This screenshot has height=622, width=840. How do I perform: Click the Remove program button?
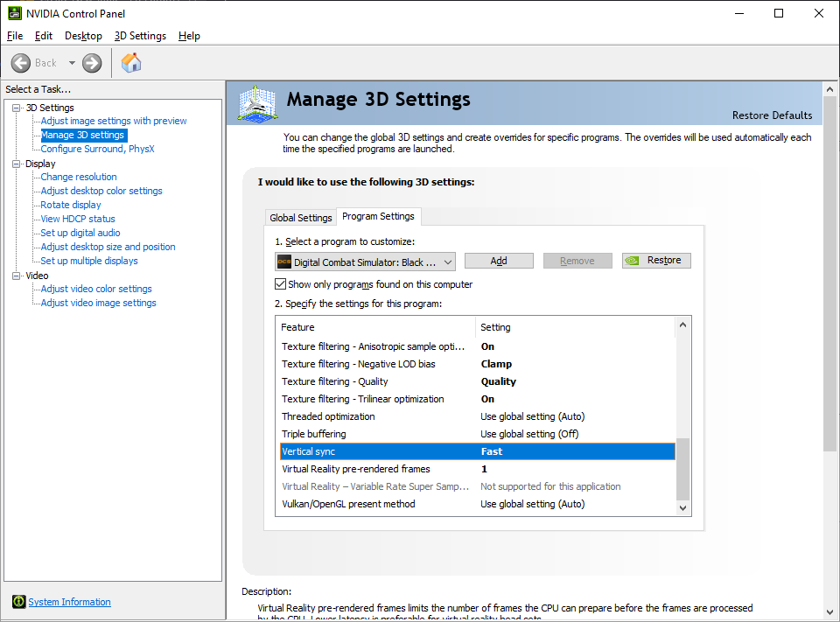(x=577, y=261)
